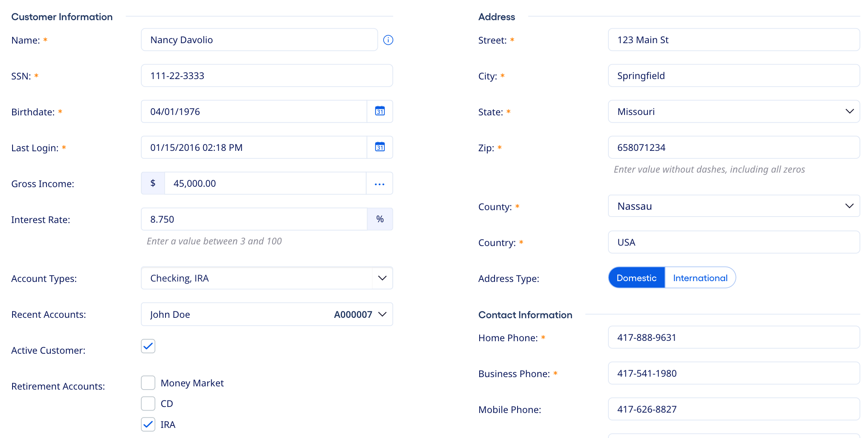
Task: Click the percent symbol on Interest Rate
Action: tap(380, 219)
